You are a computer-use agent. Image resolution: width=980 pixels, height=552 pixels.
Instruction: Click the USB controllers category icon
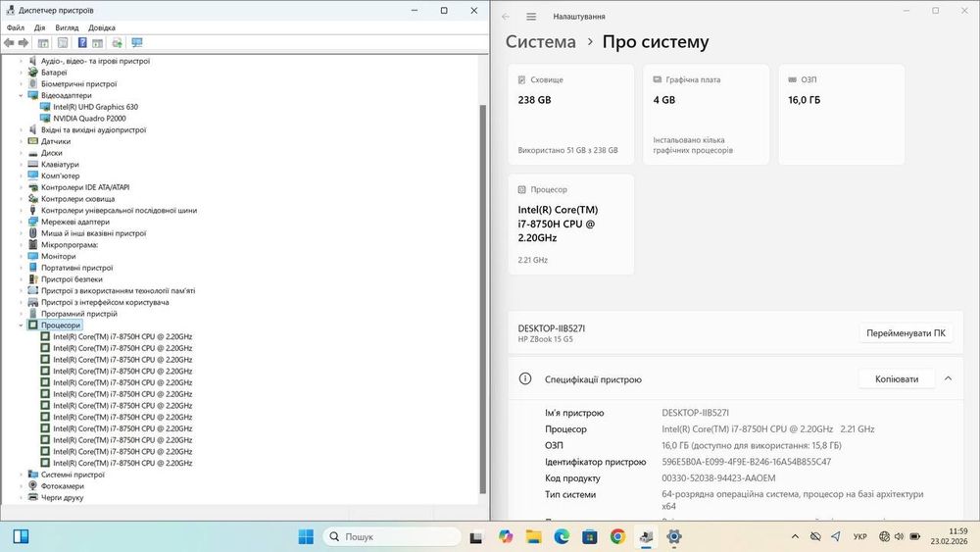pyautogui.click(x=33, y=210)
